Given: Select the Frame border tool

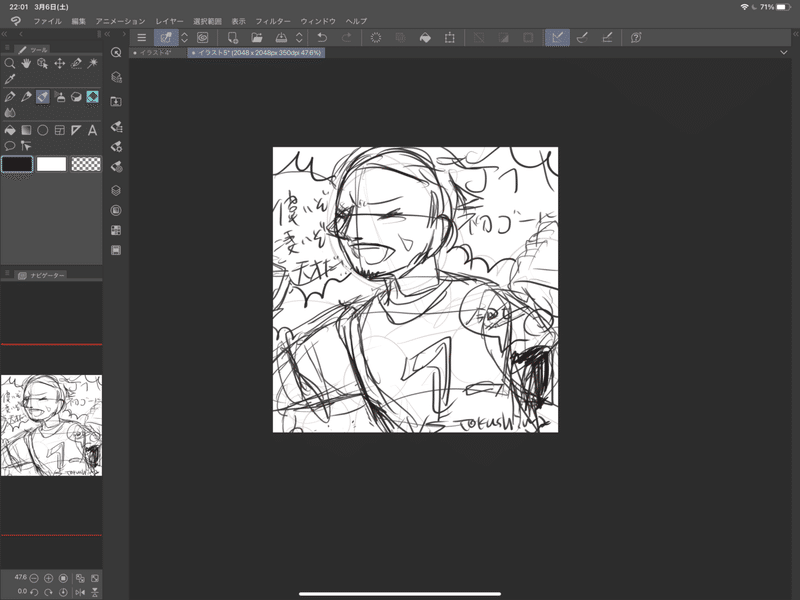Looking at the screenshot, I should click(x=60, y=130).
